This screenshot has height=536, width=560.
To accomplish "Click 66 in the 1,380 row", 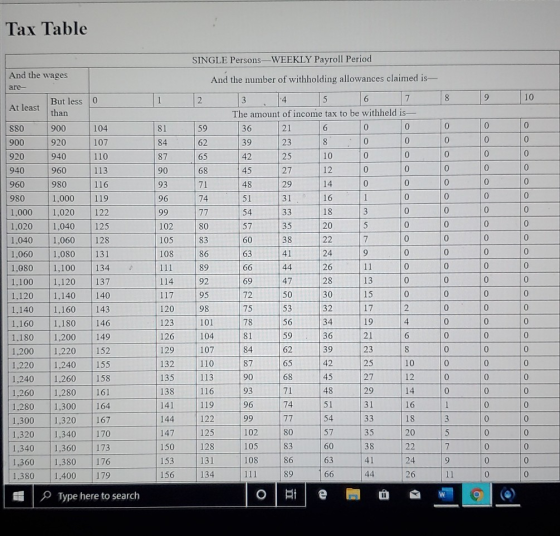I will [x=329, y=474].
